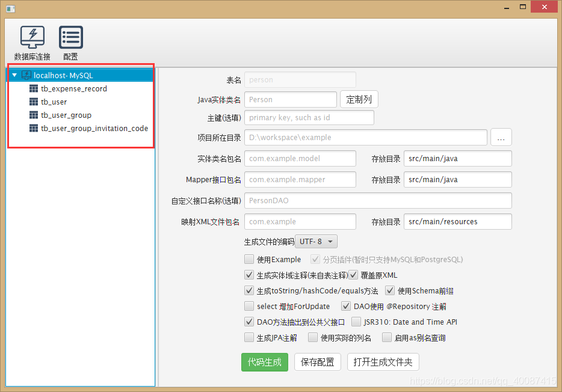Click the table icon beside tb_expense_record

pos(34,88)
